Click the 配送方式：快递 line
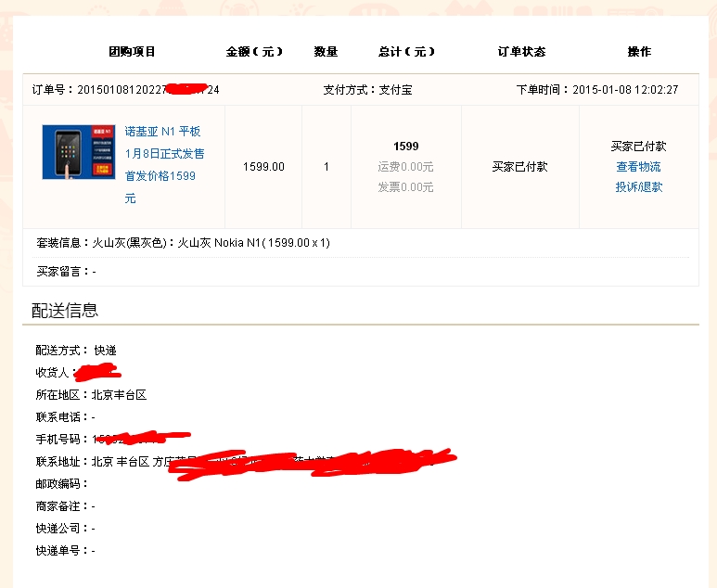This screenshot has width=717, height=588. 76,351
